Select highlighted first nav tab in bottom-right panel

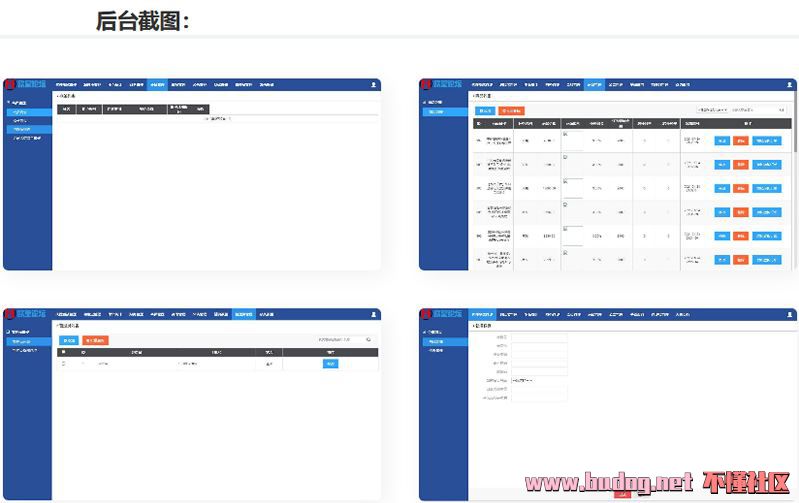(482, 314)
